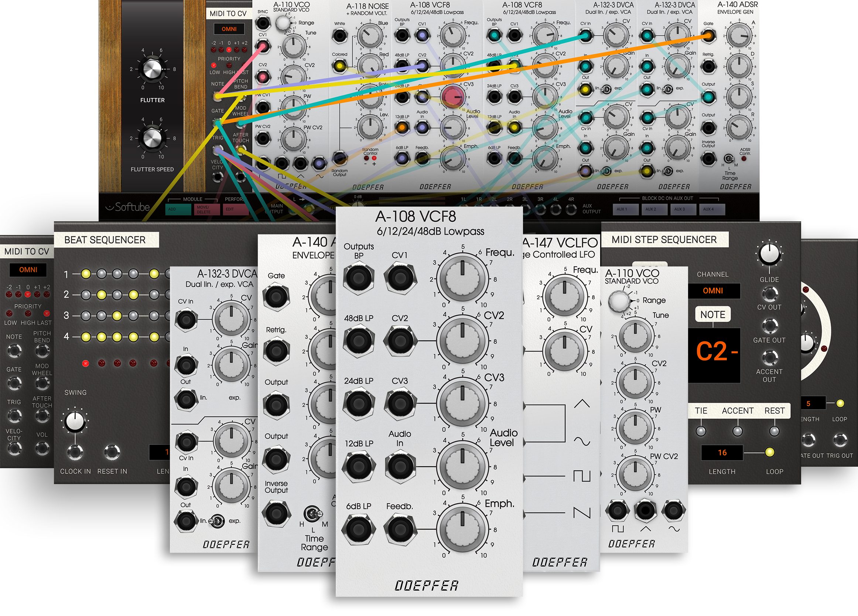Click the White noise output jack on A-118 NOISE
Viewport: 858px width, 616px height.
click(x=340, y=34)
